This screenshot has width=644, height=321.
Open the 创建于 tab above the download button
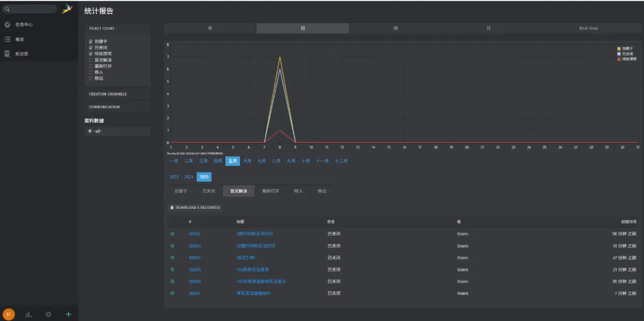tap(181, 191)
